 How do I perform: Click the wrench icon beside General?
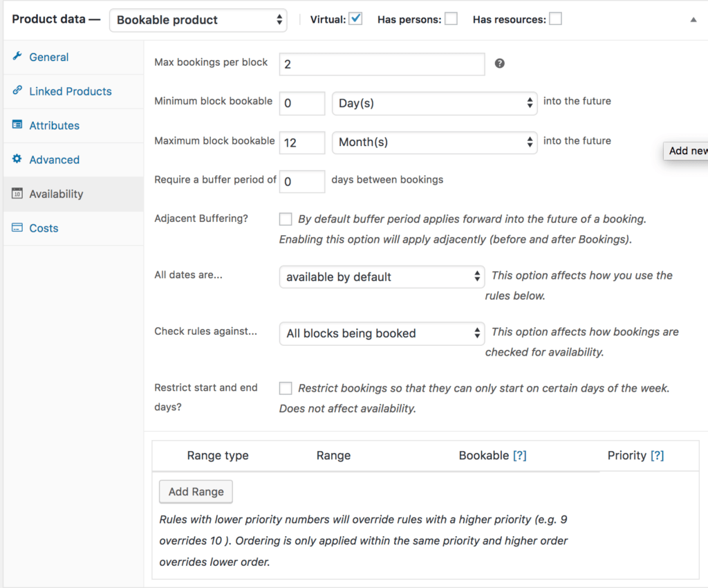tap(17, 57)
